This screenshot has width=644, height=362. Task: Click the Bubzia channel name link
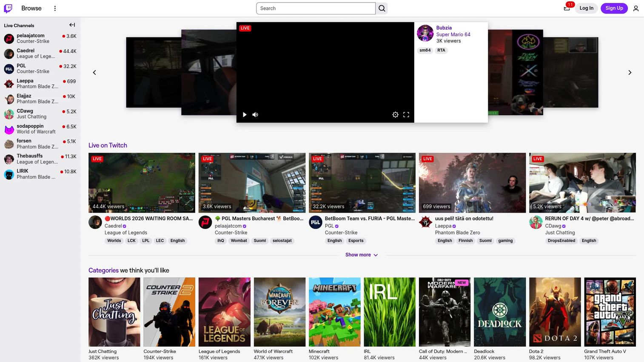coord(444,28)
